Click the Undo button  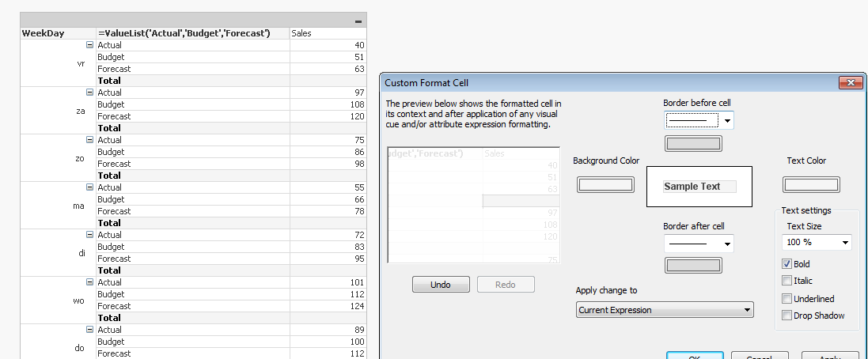coord(441,285)
